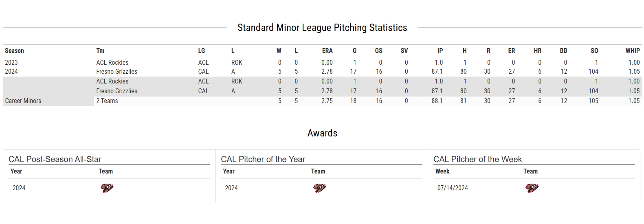Screen dimensions: 644x224
Task: Open Fresno Grizzlies link in the 2024 row
Action: [x=117, y=72]
